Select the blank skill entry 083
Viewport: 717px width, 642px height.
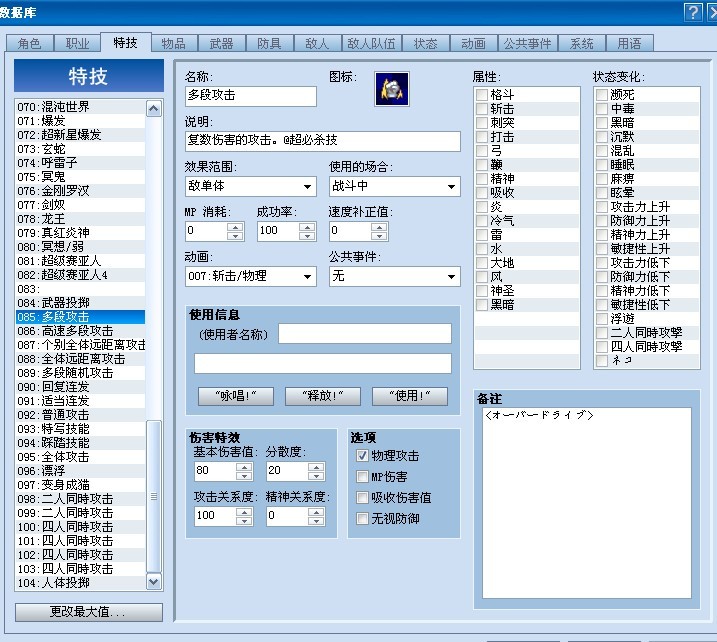point(80,289)
